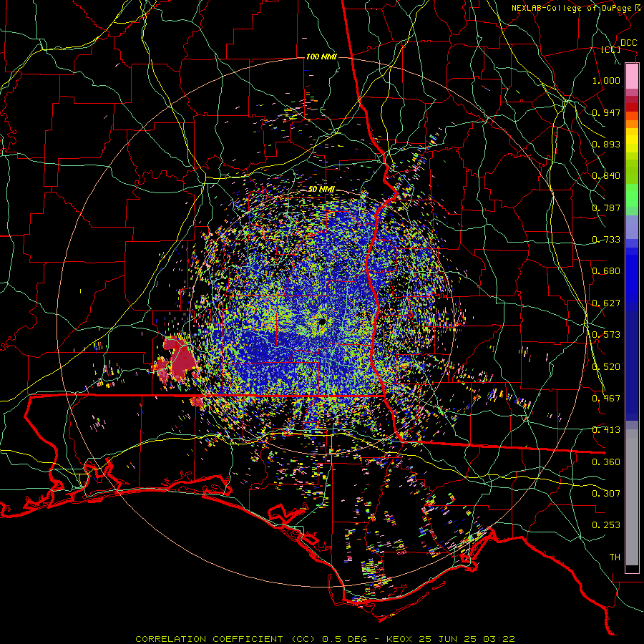Click the 0.947 legend value

(x=606, y=112)
